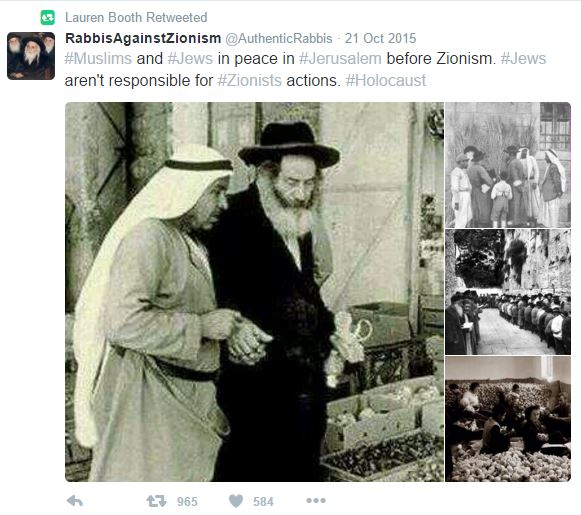
Task: Open the RabbisAgainstZionism profile avatar
Action: [31, 56]
